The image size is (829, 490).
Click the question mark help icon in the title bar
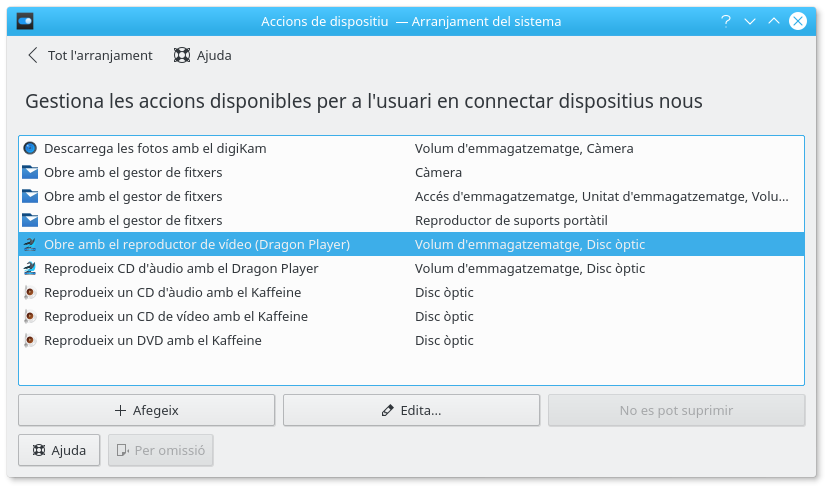[723, 21]
